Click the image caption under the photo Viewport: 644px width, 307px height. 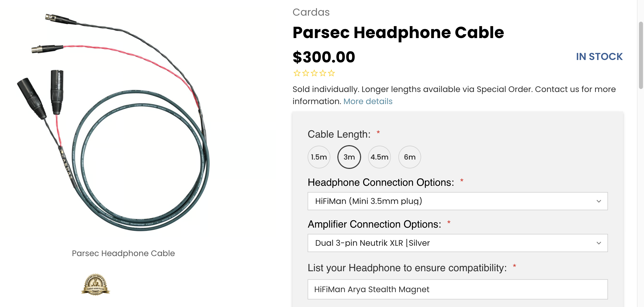pos(123,253)
